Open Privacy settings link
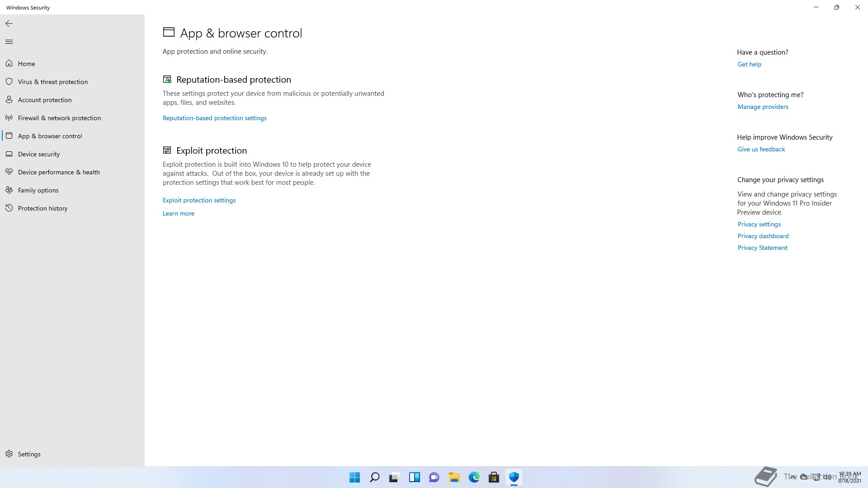 click(759, 224)
